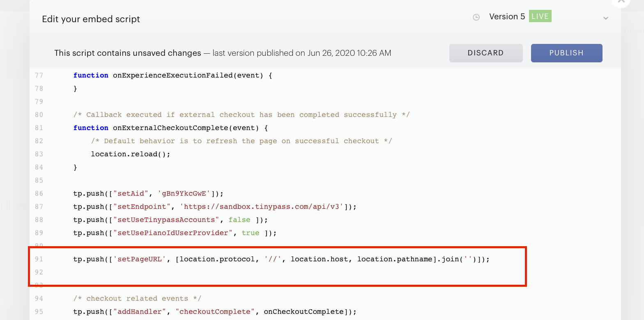Click the false value on setUseTinypassAccounts line
The height and width of the screenshot is (320, 644).
(239, 220)
